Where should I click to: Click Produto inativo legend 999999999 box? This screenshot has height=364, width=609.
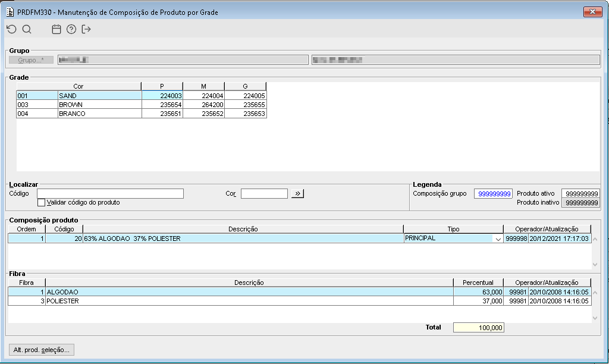tap(580, 202)
